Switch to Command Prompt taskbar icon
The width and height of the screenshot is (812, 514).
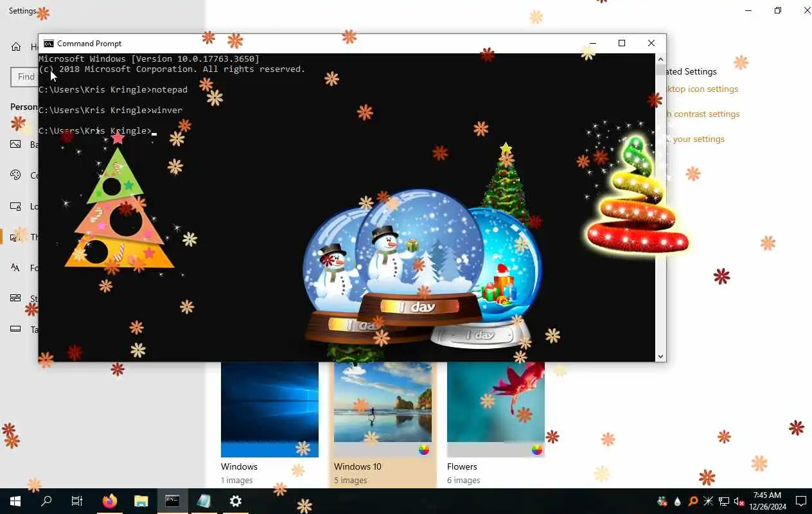[x=172, y=501]
